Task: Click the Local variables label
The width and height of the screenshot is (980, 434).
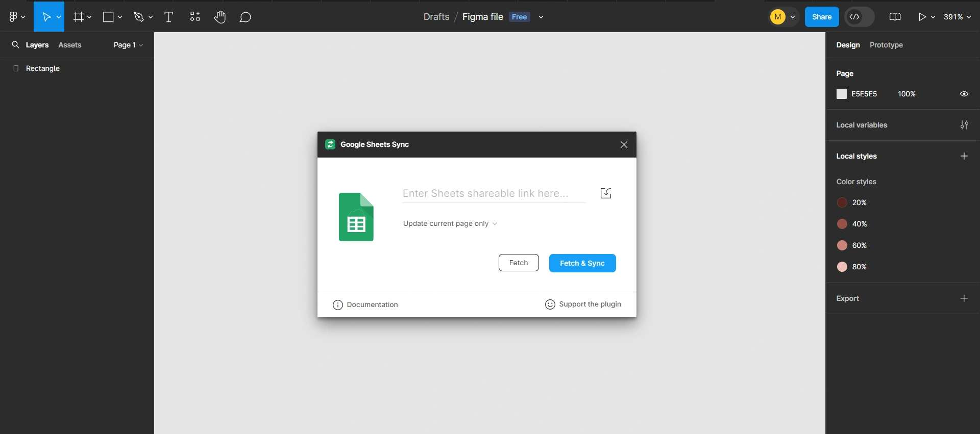Action: click(862, 125)
